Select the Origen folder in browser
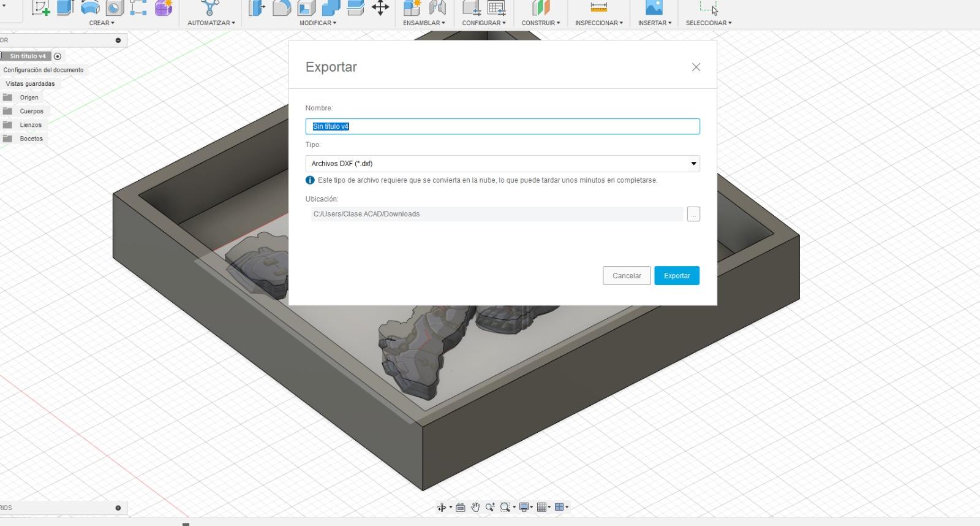The image size is (980, 526). click(x=29, y=97)
